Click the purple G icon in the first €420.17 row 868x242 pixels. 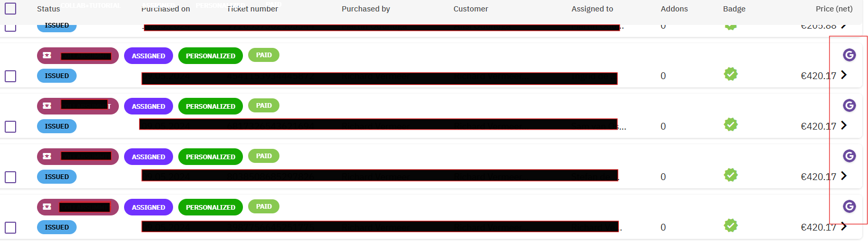(849, 55)
